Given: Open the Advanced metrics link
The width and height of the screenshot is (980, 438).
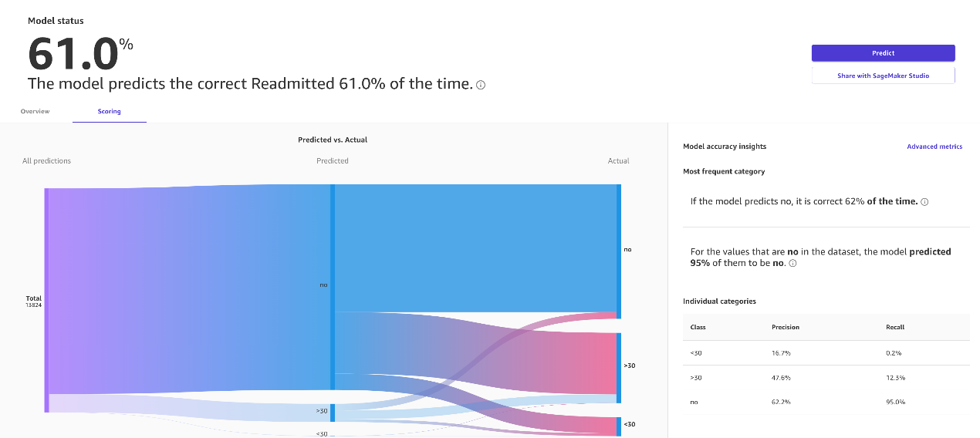Looking at the screenshot, I should 934,147.
